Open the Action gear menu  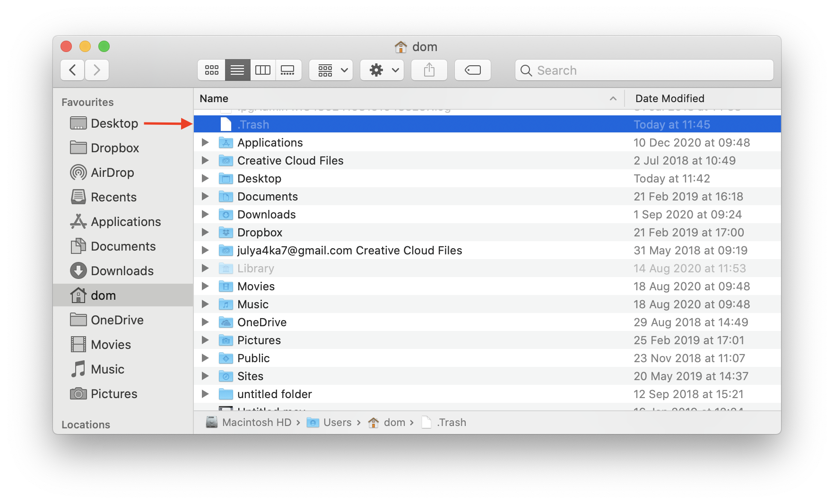click(x=382, y=70)
